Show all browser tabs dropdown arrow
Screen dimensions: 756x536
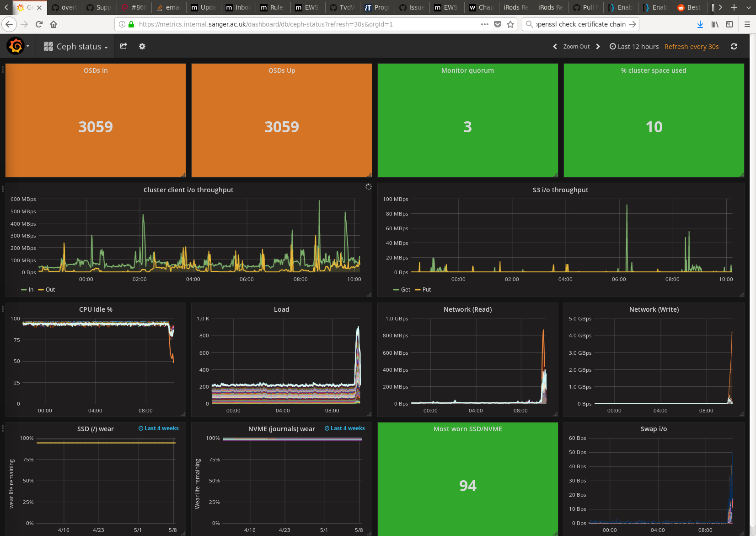click(748, 7)
